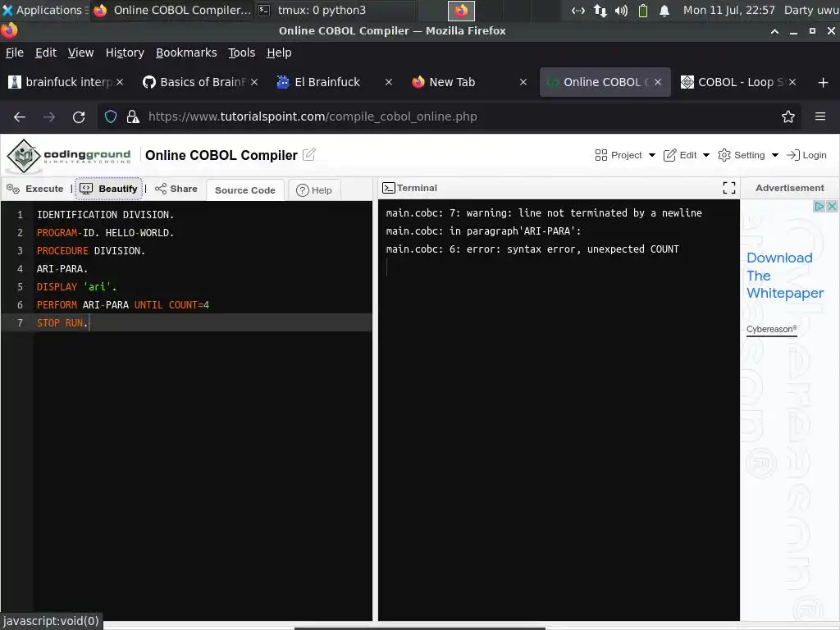Open the Applications menu in panel
Screen dimensions: 840x630
[44, 10]
